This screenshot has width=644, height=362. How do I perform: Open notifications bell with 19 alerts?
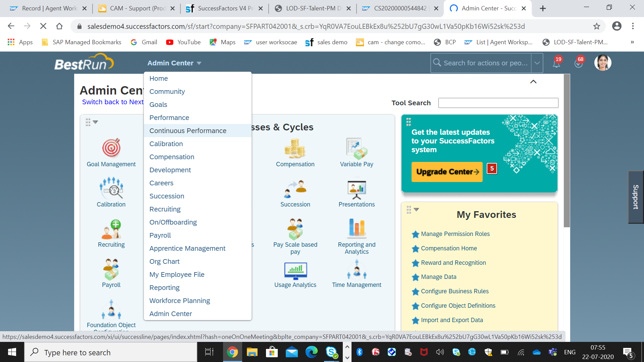(556, 63)
